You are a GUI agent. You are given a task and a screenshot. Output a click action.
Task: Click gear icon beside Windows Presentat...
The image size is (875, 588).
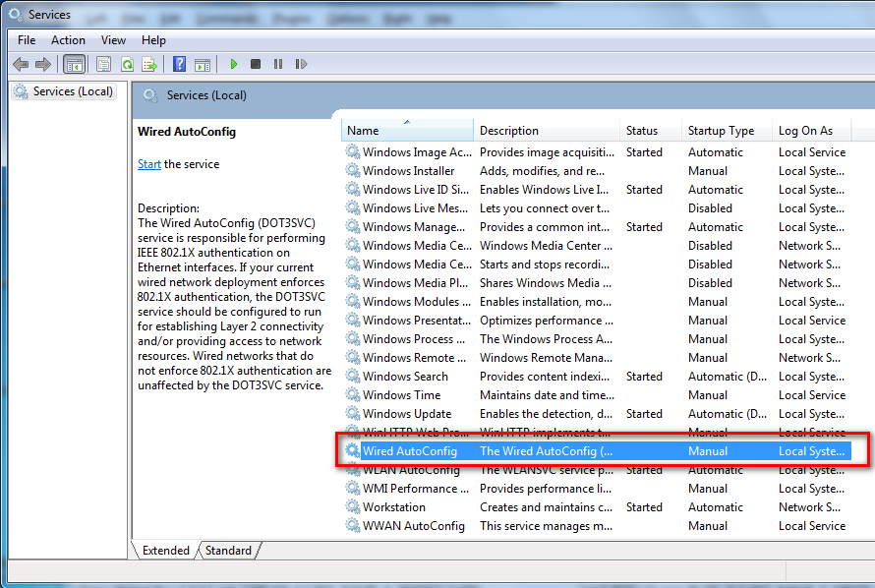(353, 320)
